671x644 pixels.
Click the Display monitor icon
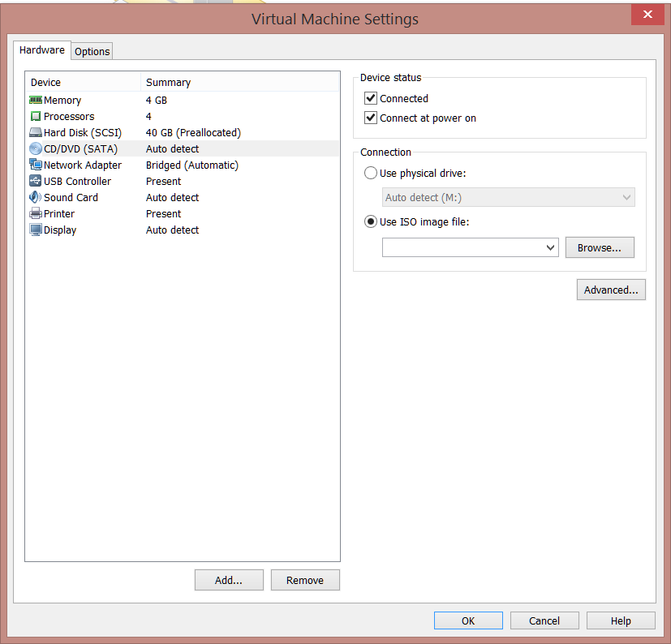point(36,230)
